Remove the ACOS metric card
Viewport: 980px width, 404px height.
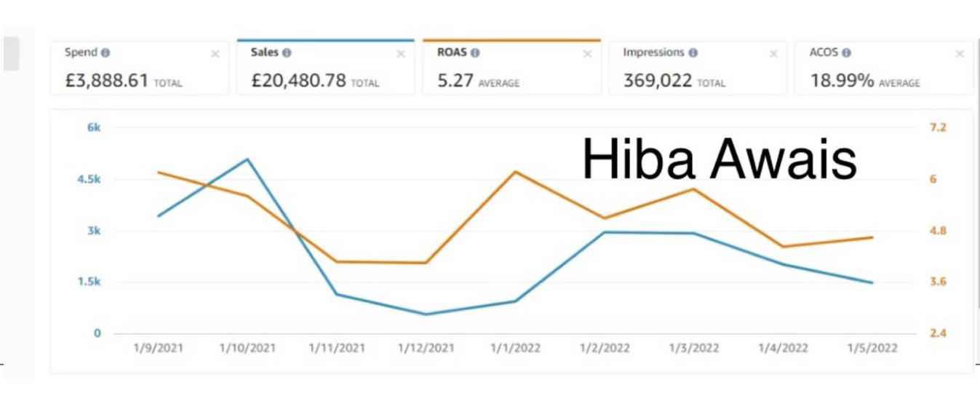960,54
